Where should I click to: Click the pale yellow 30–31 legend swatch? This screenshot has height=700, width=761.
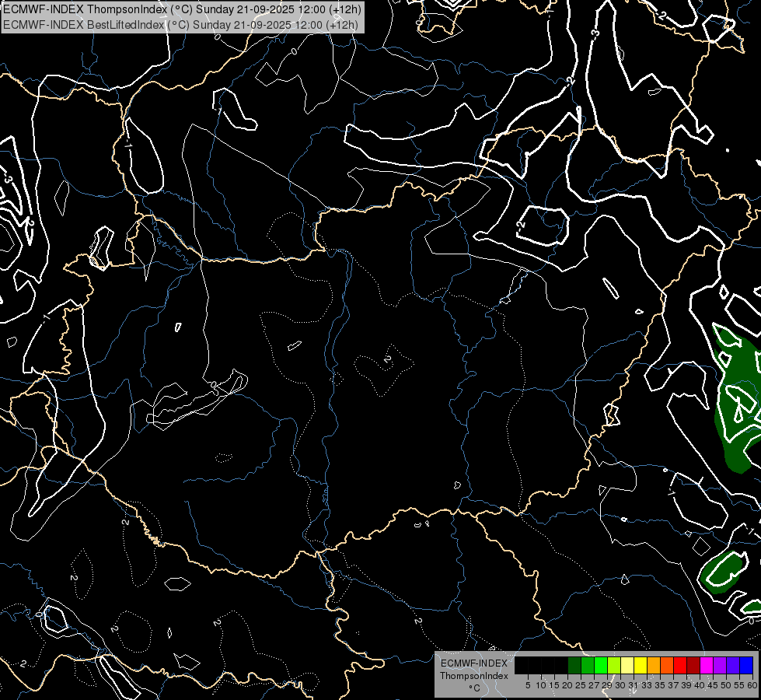coord(627,665)
